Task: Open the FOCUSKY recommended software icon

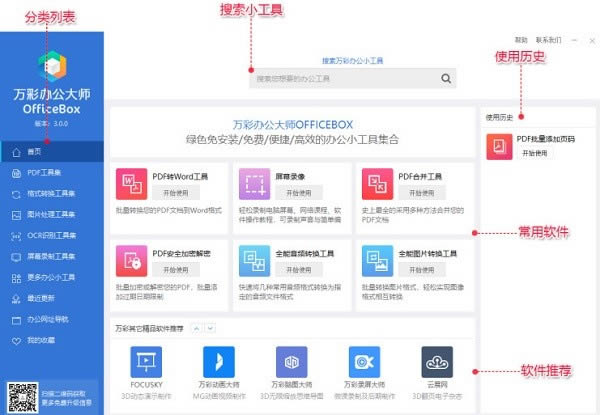Action: [146, 360]
